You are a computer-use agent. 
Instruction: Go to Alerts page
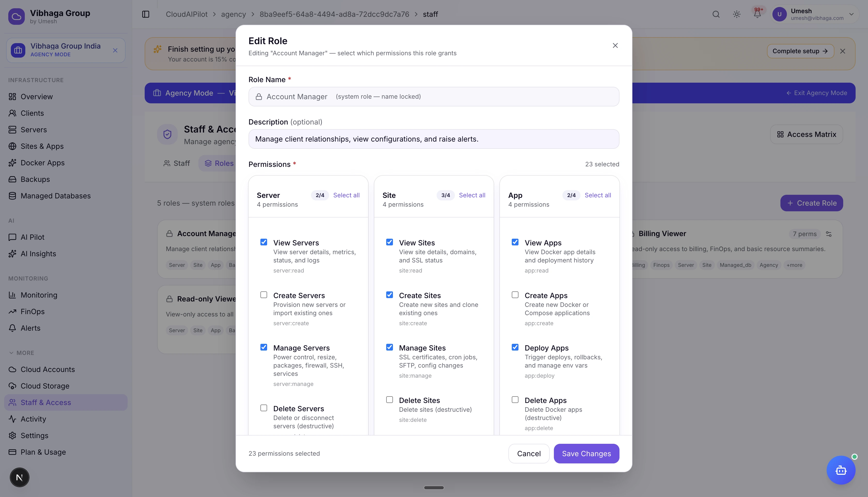66,328
